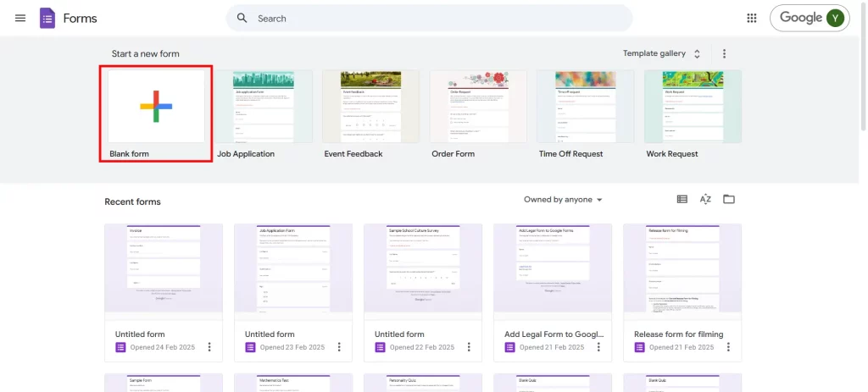Open the Owned by anyone dropdown
Viewport: 868px width, 392px height.
pos(563,200)
